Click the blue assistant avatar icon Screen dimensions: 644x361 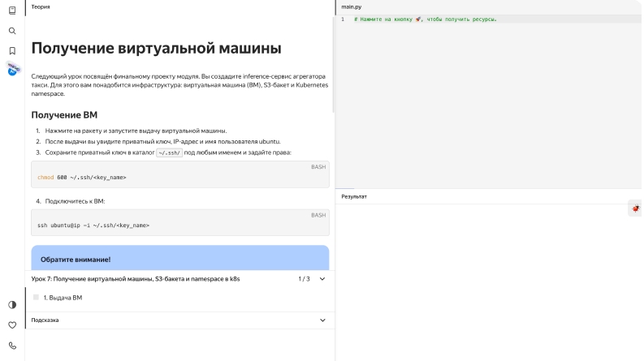[x=12, y=71]
